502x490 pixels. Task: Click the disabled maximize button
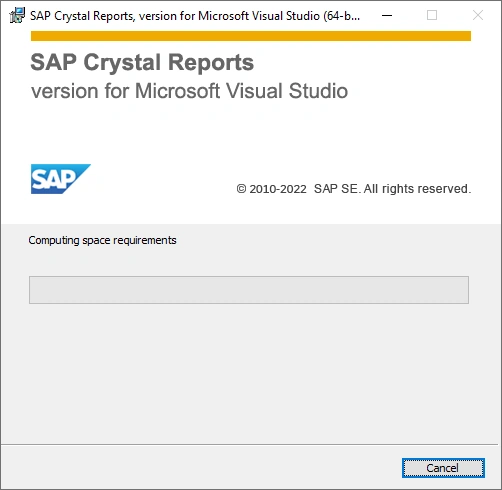coord(432,15)
